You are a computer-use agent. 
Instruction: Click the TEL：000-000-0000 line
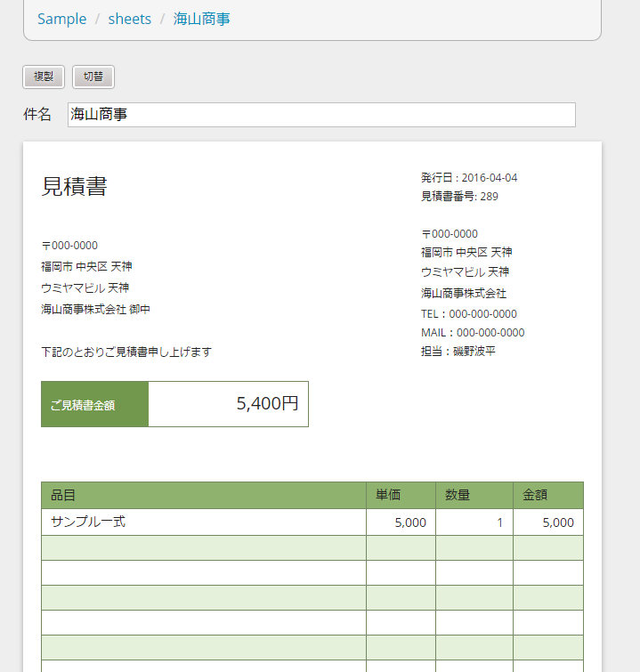(469, 314)
